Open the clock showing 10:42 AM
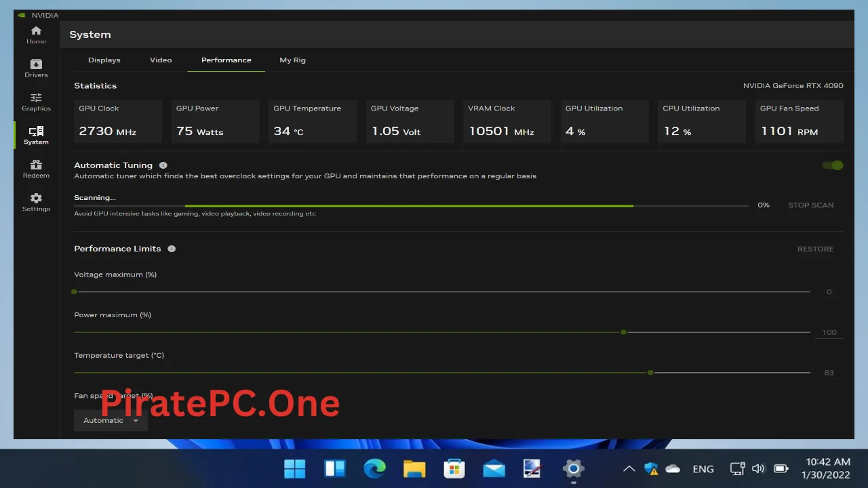The height and width of the screenshot is (488, 868). tap(827, 468)
